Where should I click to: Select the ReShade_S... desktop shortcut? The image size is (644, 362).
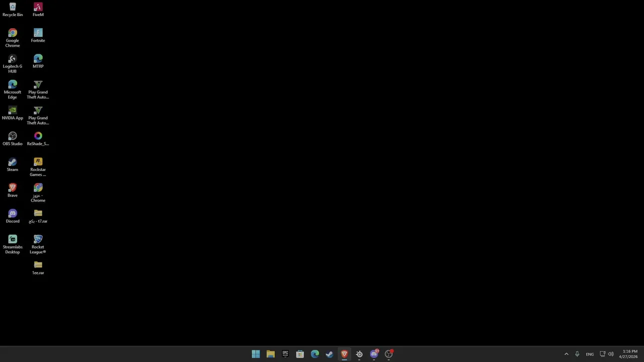point(38,139)
